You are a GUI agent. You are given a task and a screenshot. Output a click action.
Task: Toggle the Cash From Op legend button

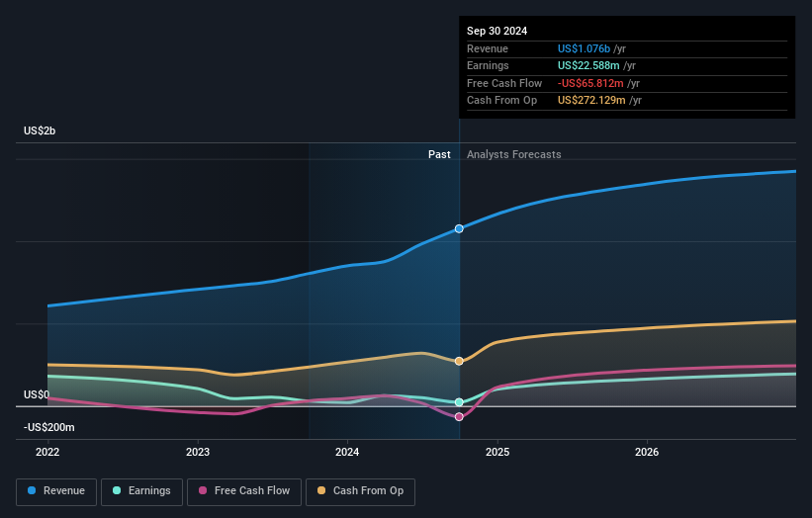360,491
